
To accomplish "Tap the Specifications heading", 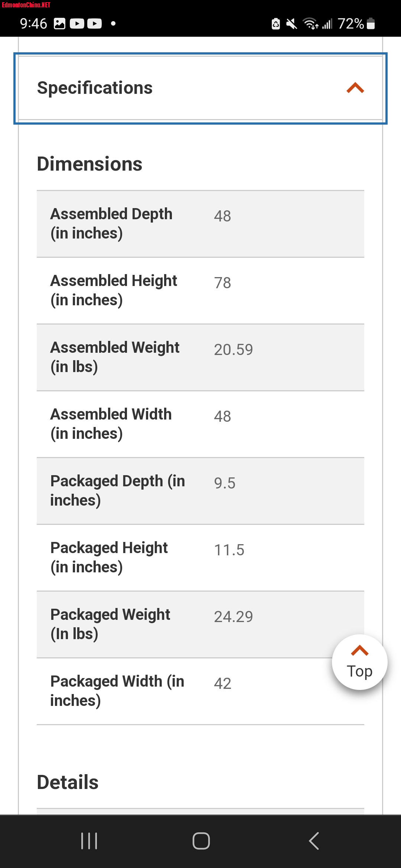I will 95,88.
